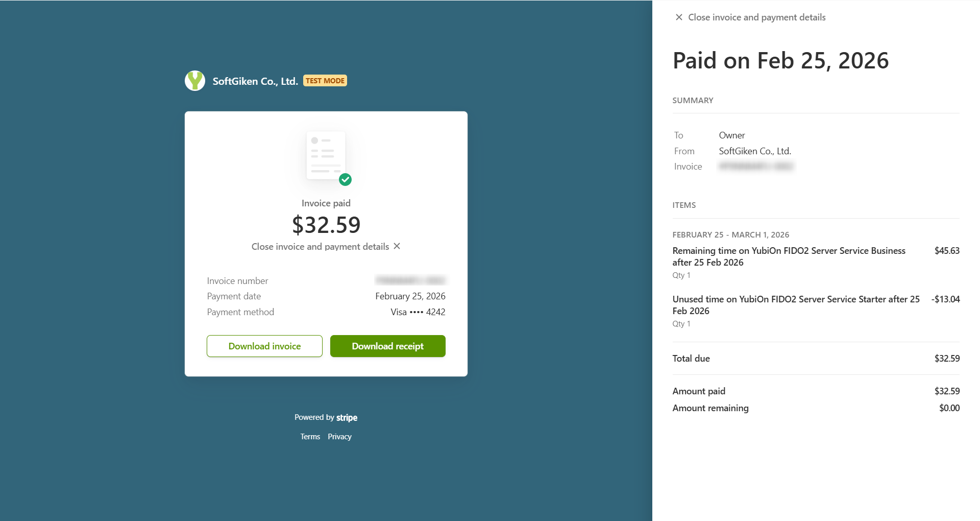Screen dimensions: 980x521
Task: Click the green checkmark badge on invoice icon
Action: point(346,179)
